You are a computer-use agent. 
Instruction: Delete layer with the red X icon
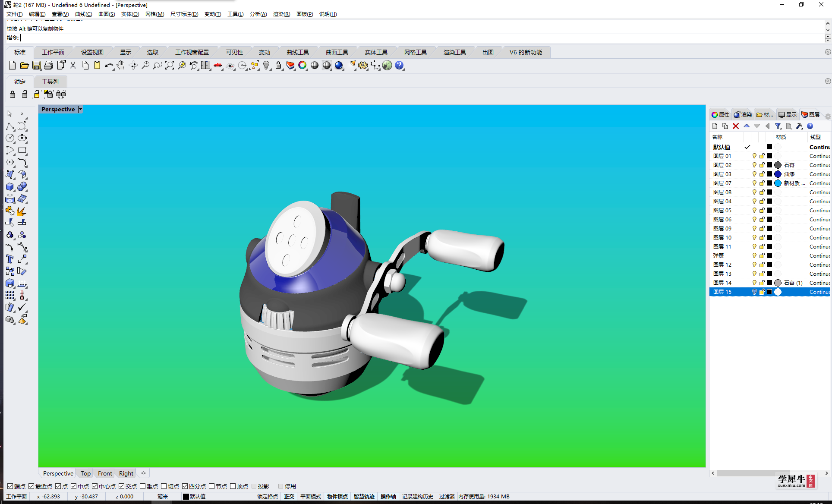pyautogui.click(x=736, y=126)
